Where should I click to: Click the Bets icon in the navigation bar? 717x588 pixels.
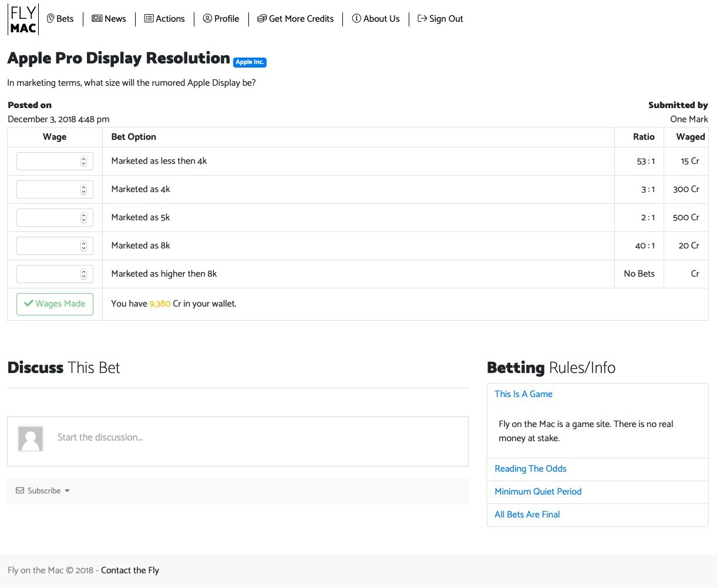point(49,18)
